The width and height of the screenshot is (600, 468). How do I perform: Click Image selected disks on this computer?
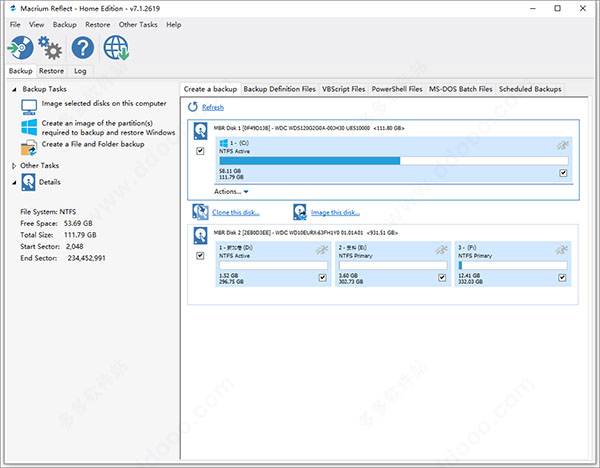pos(104,103)
